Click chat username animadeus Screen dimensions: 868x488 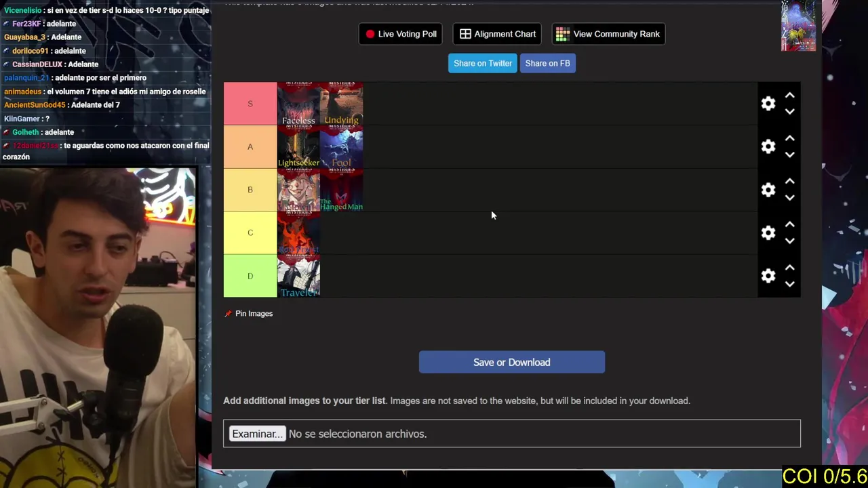pyautogui.click(x=22, y=91)
